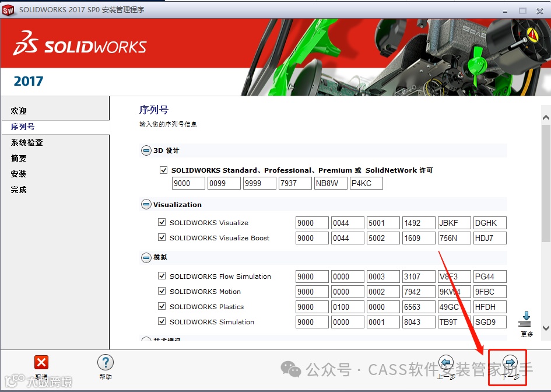
Task: Click Motion serial field 0002
Action: [x=383, y=292]
